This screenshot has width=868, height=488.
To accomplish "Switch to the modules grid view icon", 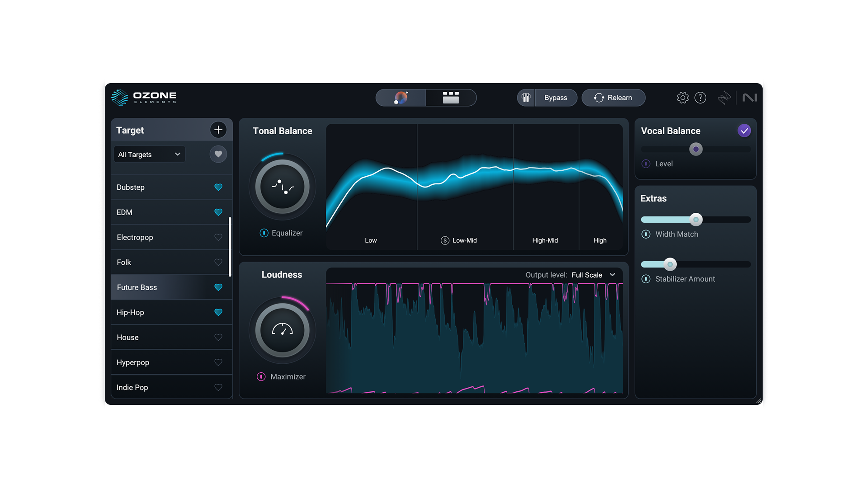I will 451,98.
